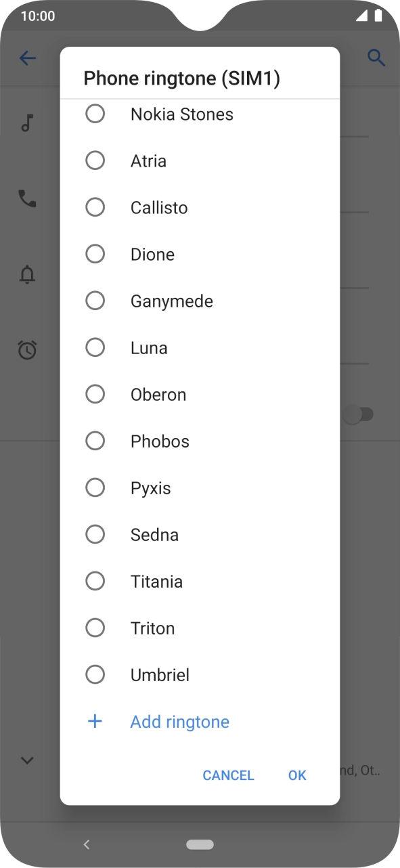Click the alarm clock sidebar icon
This screenshot has width=400, height=868.
[x=27, y=351]
